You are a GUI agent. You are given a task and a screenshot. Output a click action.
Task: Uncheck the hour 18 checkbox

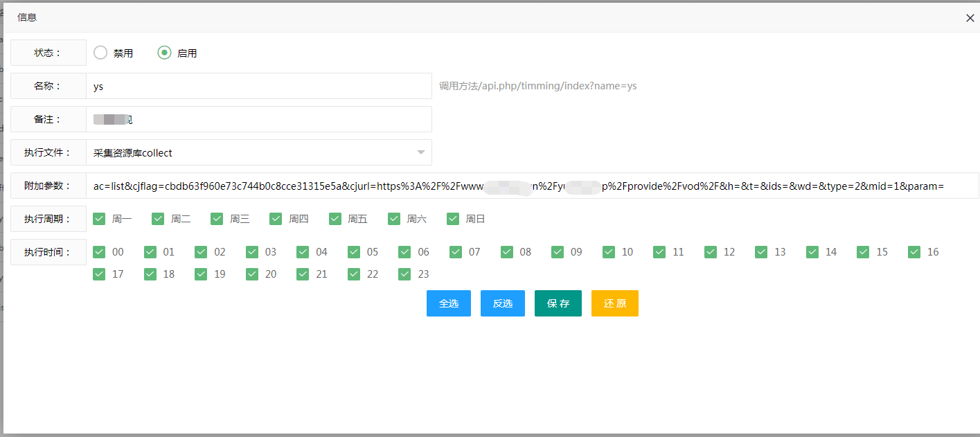150,274
